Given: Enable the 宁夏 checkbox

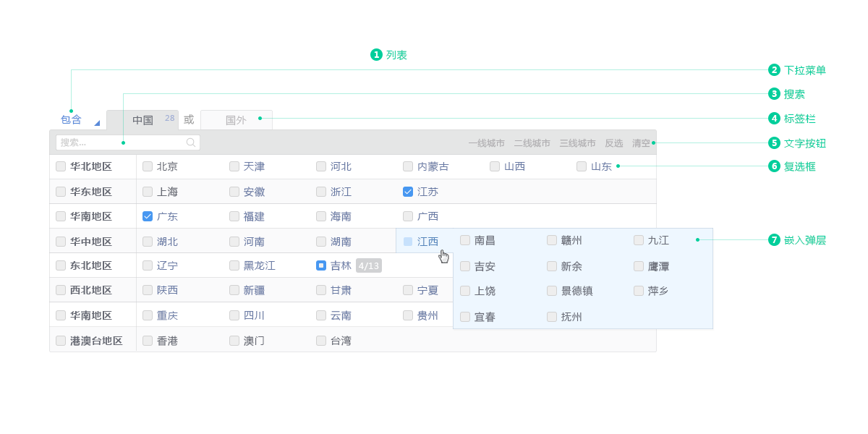Looking at the screenshot, I should pyautogui.click(x=408, y=290).
